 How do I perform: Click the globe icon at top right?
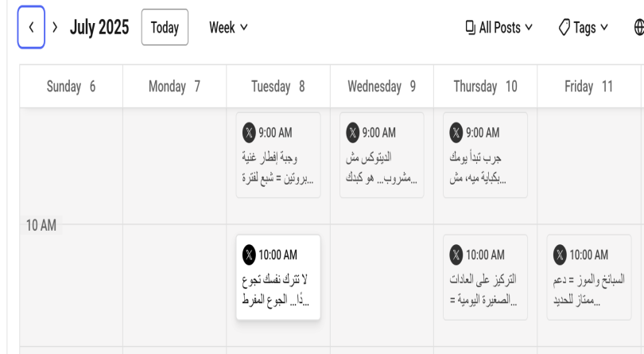(x=639, y=28)
